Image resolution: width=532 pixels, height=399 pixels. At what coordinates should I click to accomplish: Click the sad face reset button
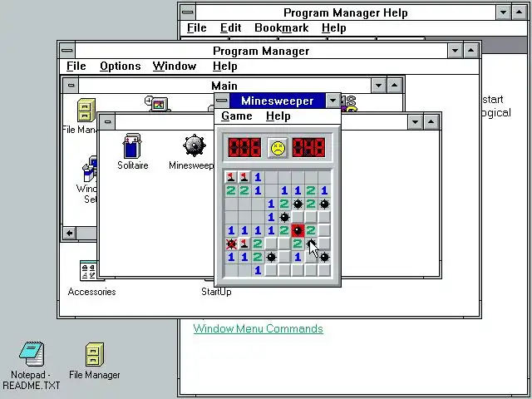pyautogui.click(x=278, y=148)
